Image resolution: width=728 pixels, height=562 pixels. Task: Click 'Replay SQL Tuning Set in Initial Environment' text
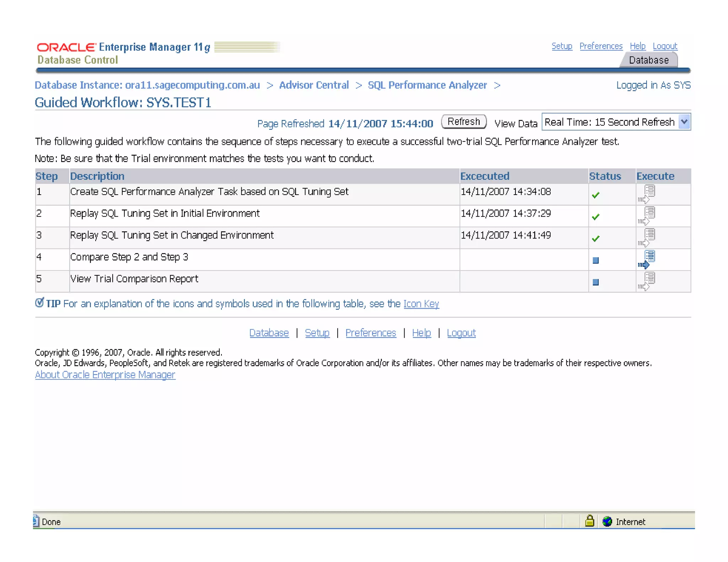165,214
